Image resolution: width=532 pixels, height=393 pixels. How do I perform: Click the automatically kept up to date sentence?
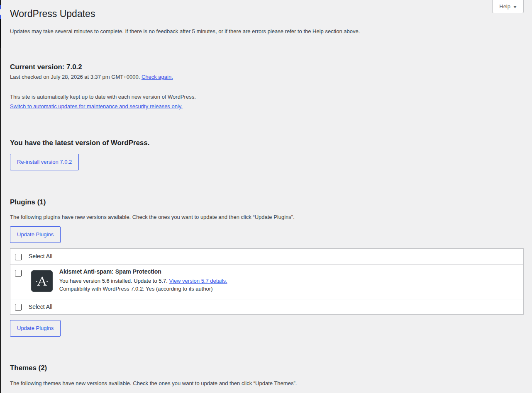click(103, 97)
